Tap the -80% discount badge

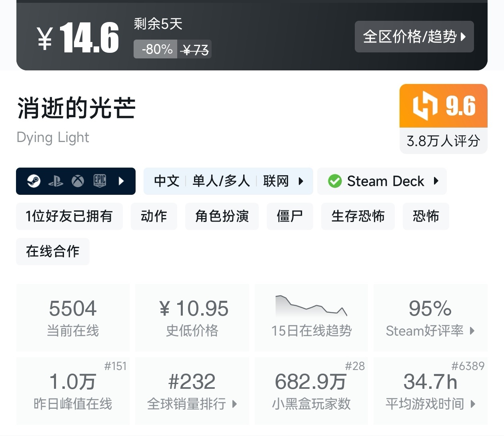(x=156, y=49)
